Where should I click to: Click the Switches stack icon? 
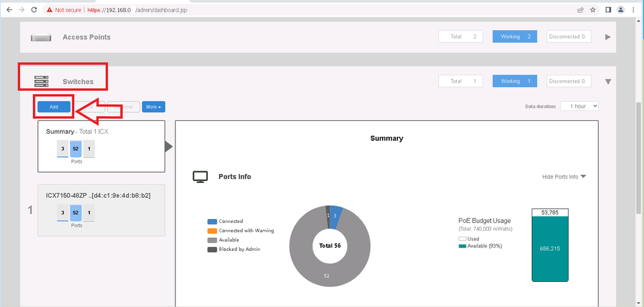click(41, 81)
